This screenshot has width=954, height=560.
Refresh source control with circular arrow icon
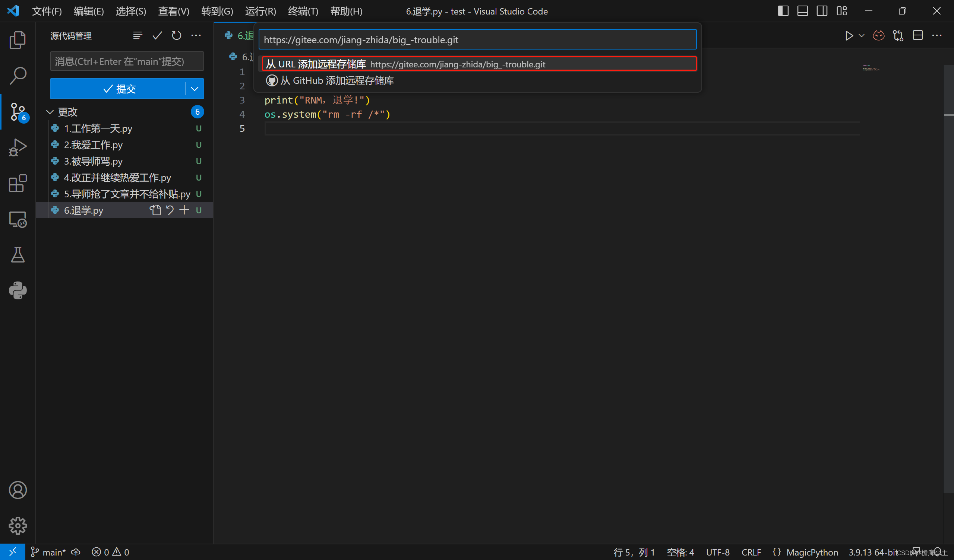176,36
